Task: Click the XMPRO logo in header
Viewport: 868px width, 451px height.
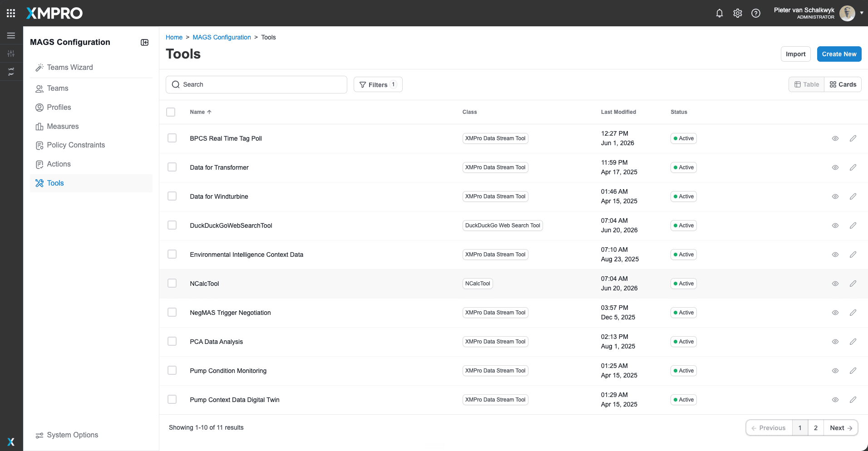Action: click(x=54, y=13)
